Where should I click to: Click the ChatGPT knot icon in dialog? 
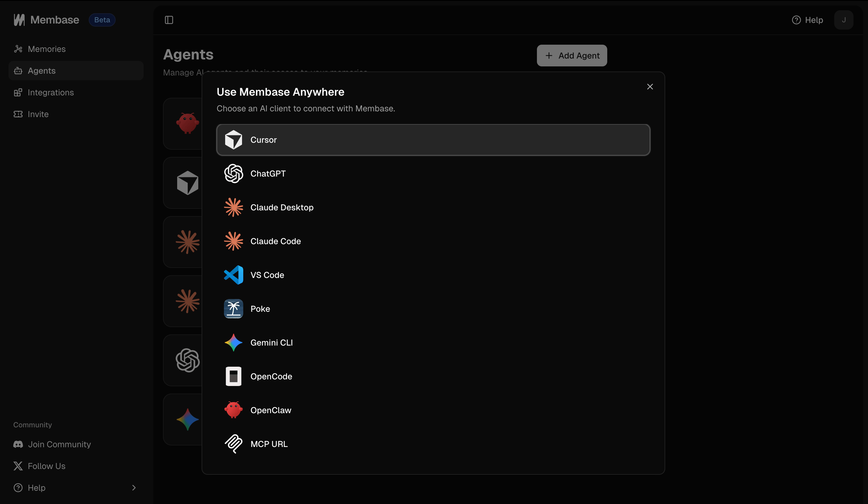tap(234, 174)
